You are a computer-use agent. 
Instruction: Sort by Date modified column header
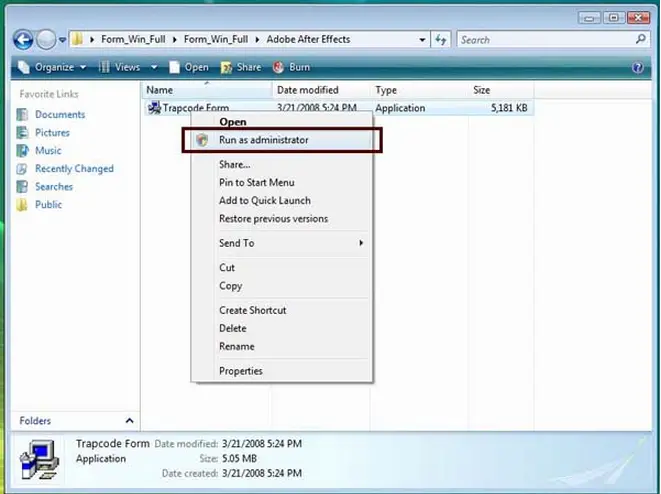321,90
